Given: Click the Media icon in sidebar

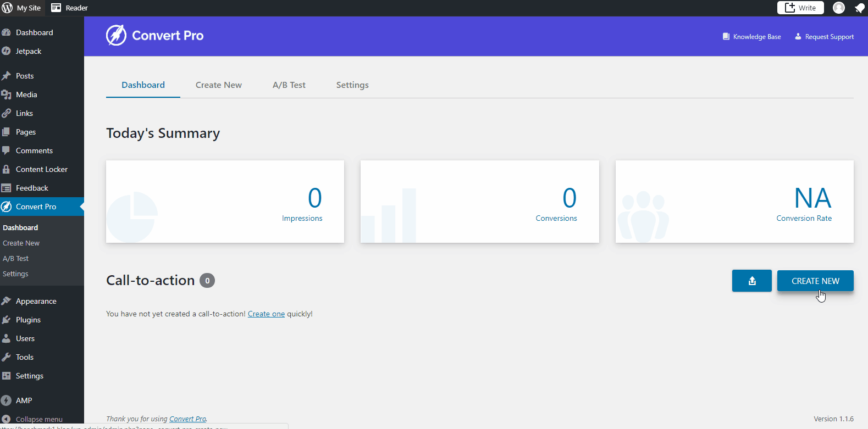Looking at the screenshot, I should coord(6,94).
